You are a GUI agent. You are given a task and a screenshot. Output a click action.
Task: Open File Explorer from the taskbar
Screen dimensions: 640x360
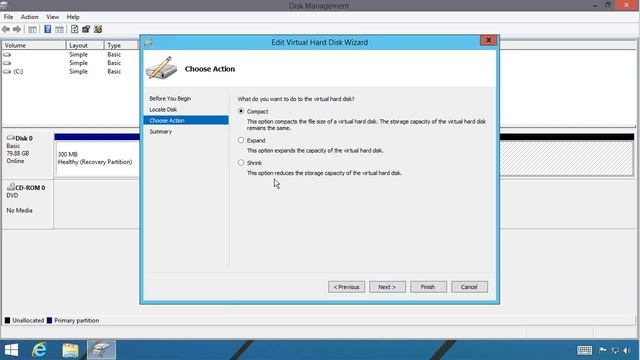pyautogui.click(x=70, y=350)
